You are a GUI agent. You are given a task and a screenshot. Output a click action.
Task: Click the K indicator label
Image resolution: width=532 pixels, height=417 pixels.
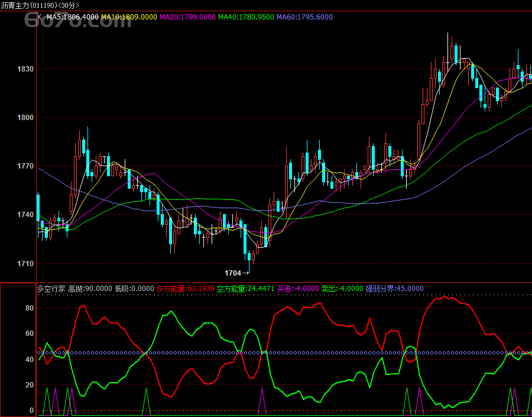(x=40, y=17)
